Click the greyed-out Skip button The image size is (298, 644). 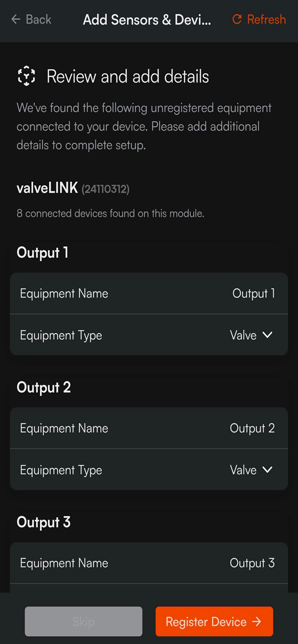pos(83,622)
